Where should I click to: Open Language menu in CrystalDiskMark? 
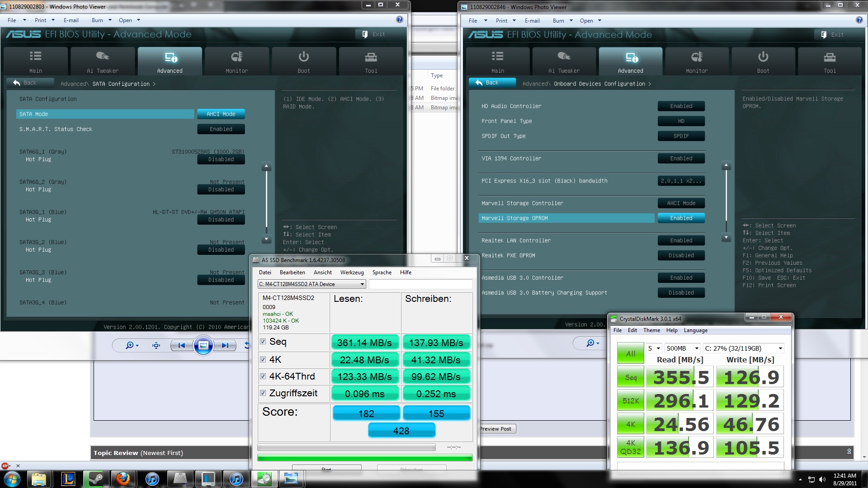[695, 330]
